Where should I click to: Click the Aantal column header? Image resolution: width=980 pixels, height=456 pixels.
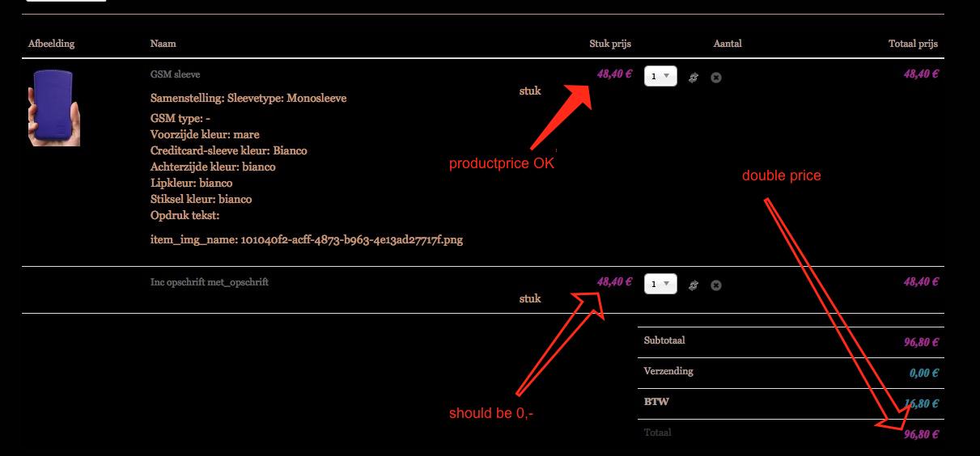pos(728,44)
